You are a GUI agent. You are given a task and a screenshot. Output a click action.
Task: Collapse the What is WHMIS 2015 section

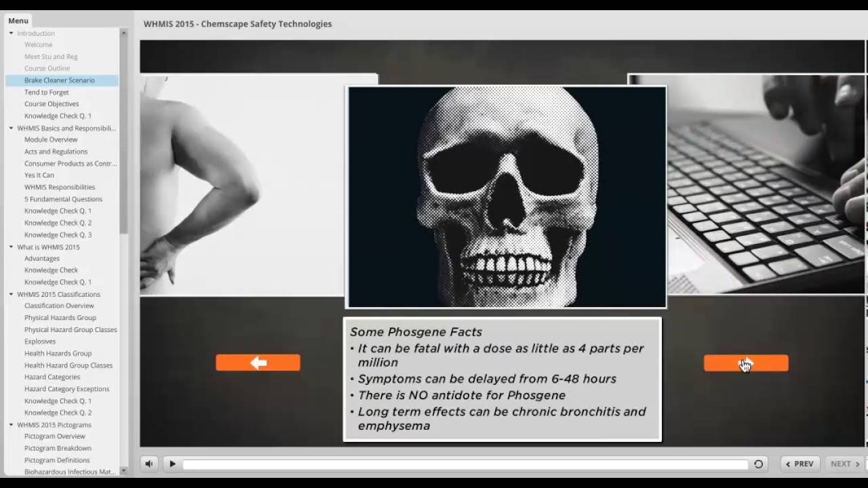[12, 247]
